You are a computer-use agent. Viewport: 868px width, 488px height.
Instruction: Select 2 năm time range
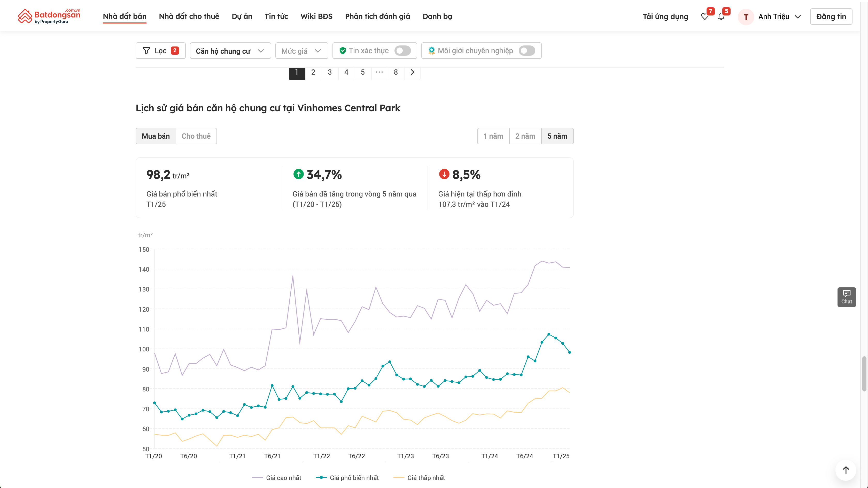pos(525,136)
